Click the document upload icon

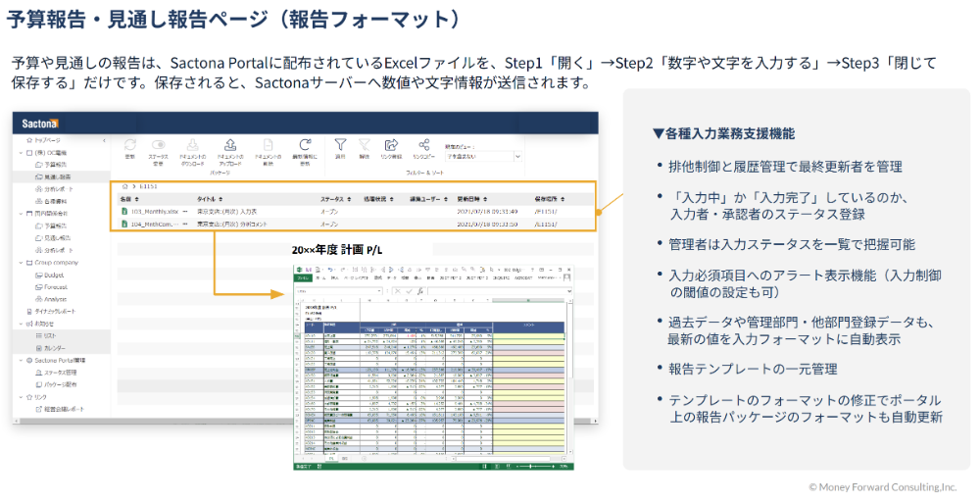(x=230, y=145)
